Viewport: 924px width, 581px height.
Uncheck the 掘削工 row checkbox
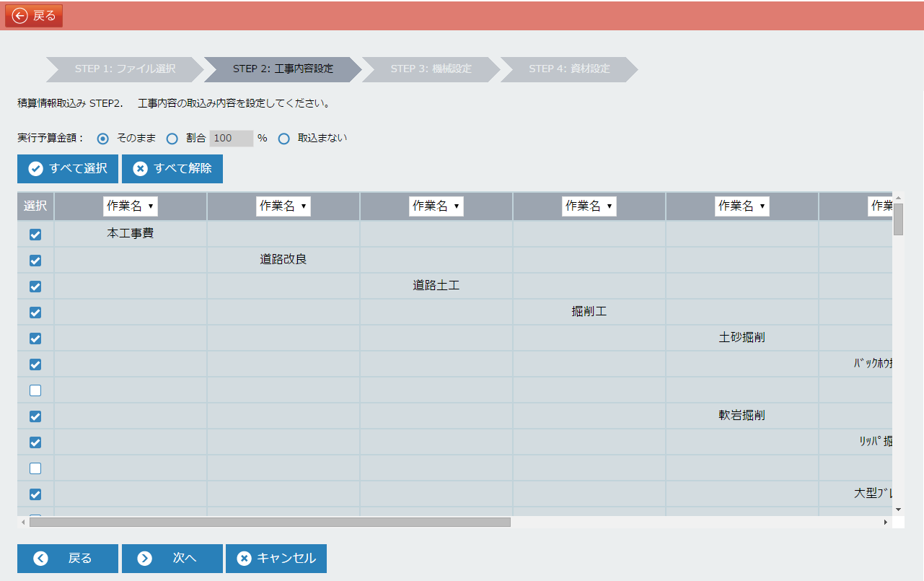click(x=35, y=313)
